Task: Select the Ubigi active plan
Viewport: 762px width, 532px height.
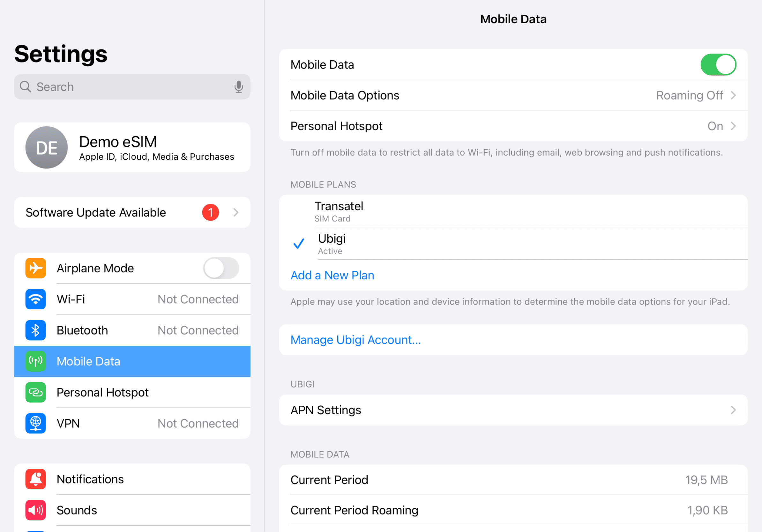Action: [x=513, y=243]
